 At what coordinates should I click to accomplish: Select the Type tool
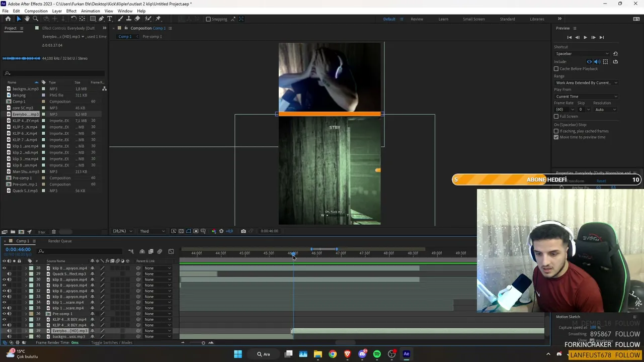pyautogui.click(x=110, y=19)
